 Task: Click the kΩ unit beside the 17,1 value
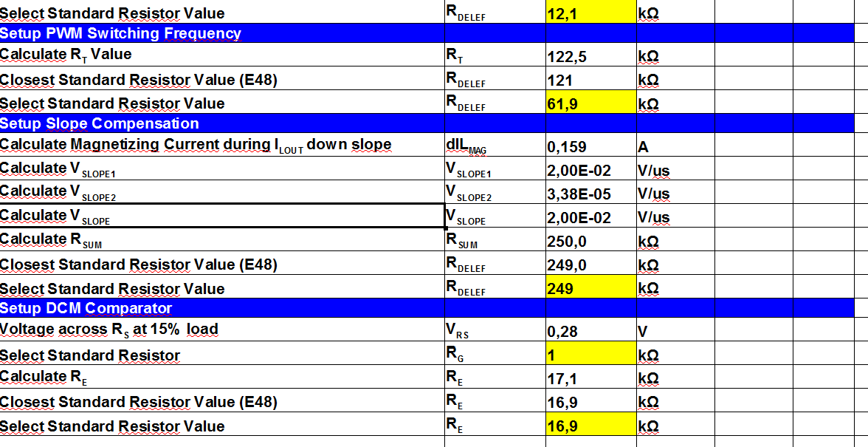675,378
